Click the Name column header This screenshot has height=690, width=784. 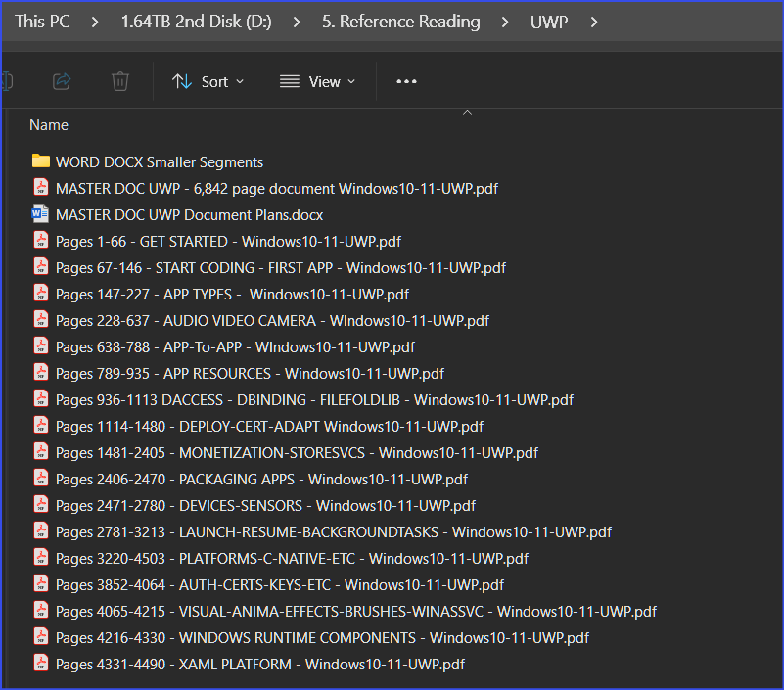(x=49, y=125)
